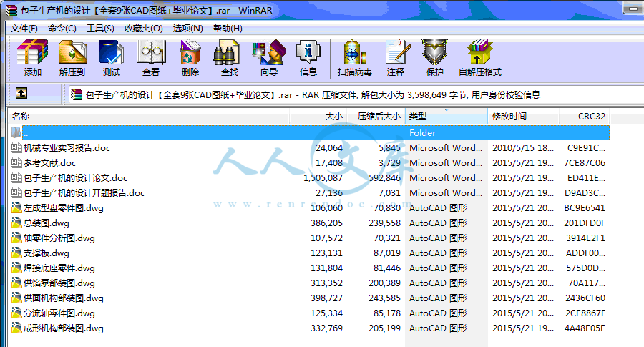Click the 解压到 (Extract To) toolbar icon
644x347 pixels.
(72, 52)
